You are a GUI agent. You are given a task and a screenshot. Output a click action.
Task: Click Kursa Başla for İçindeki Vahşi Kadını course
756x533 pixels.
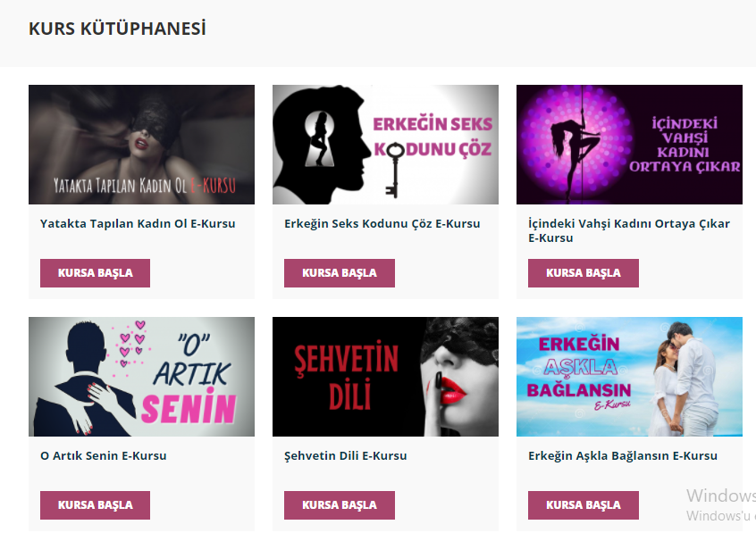[584, 273]
